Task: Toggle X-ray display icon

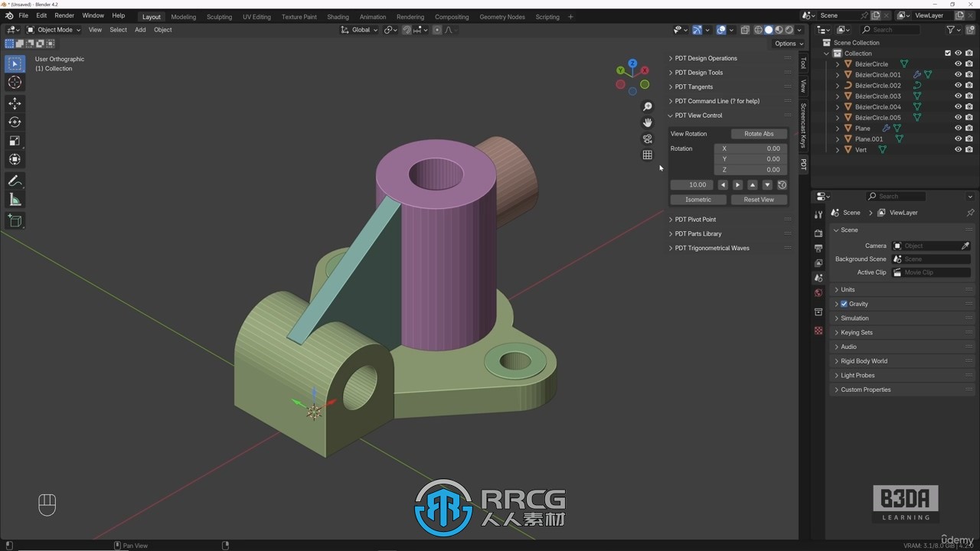Action: tap(745, 30)
